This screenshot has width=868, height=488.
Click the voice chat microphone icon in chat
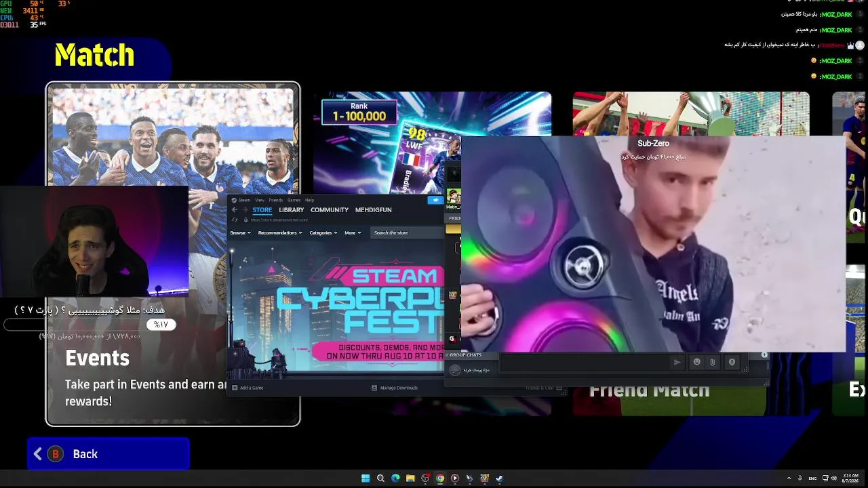point(732,363)
